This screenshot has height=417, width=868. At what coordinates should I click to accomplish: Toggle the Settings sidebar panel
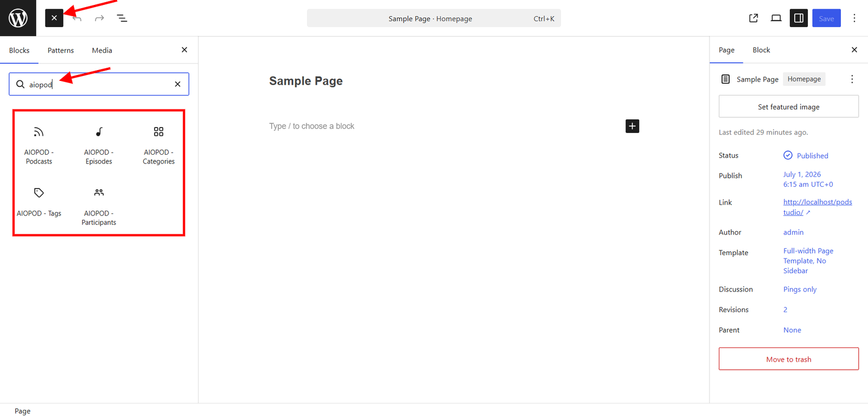point(799,18)
